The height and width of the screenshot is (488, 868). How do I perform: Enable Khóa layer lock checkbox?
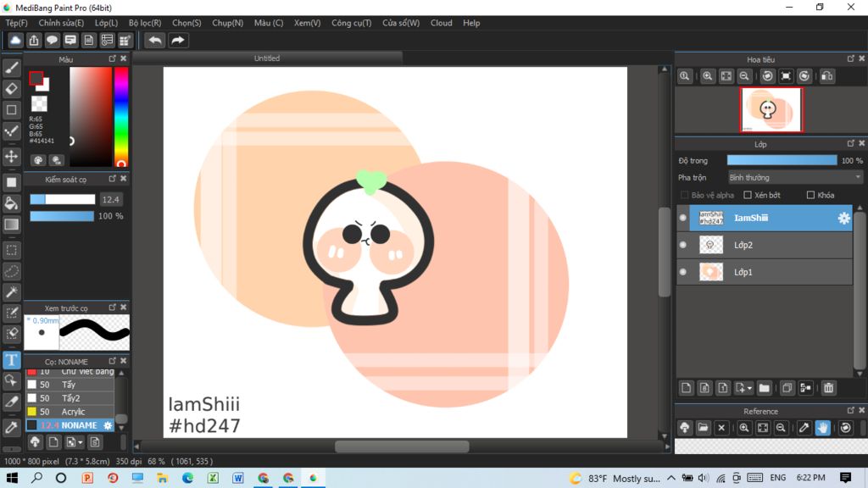pyautogui.click(x=810, y=196)
